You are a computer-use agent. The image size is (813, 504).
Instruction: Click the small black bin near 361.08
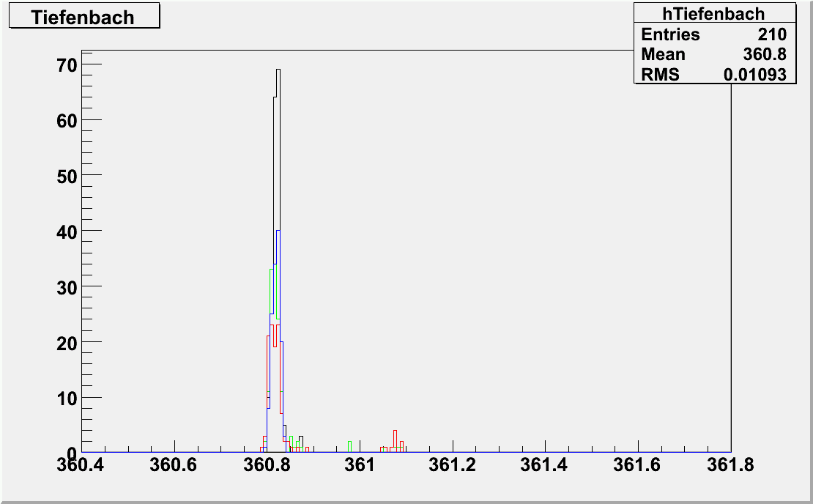click(x=395, y=434)
